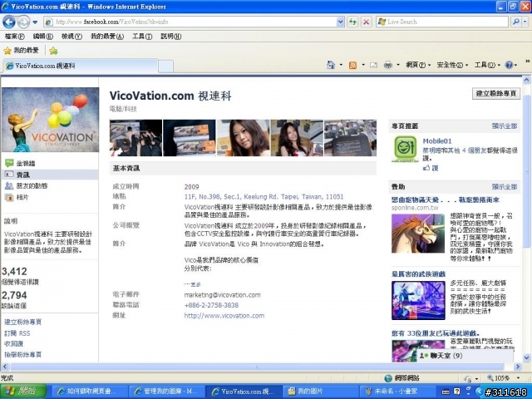The width and height of the screenshot is (532, 399).
Task: Open the first event photo thumbnail
Action: pos(135,138)
